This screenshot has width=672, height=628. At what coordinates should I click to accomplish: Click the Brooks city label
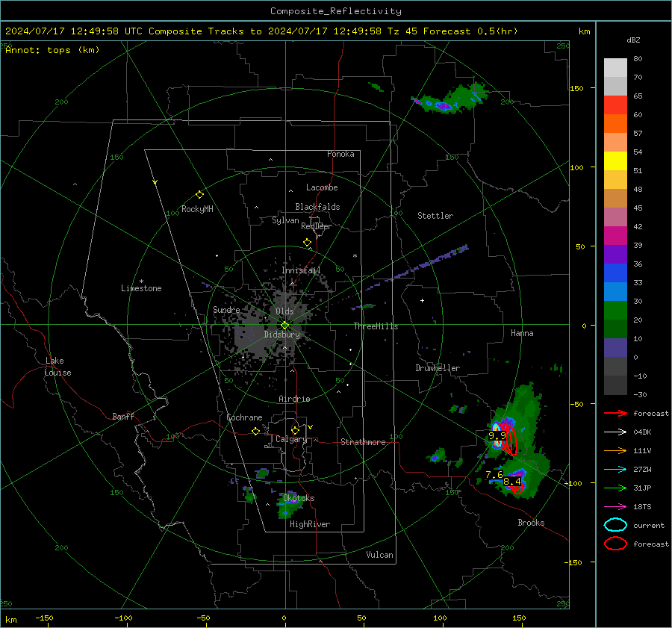(x=531, y=523)
